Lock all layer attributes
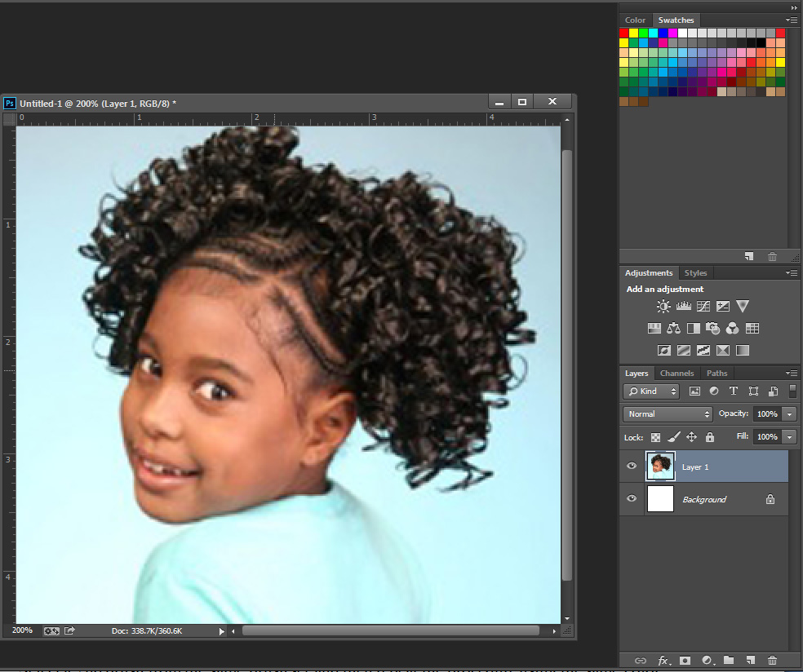 pyautogui.click(x=710, y=436)
